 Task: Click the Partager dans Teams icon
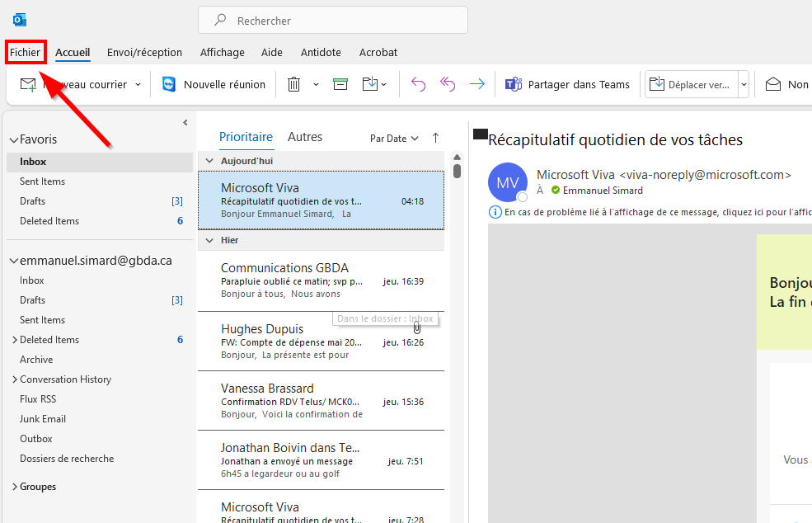(x=514, y=84)
